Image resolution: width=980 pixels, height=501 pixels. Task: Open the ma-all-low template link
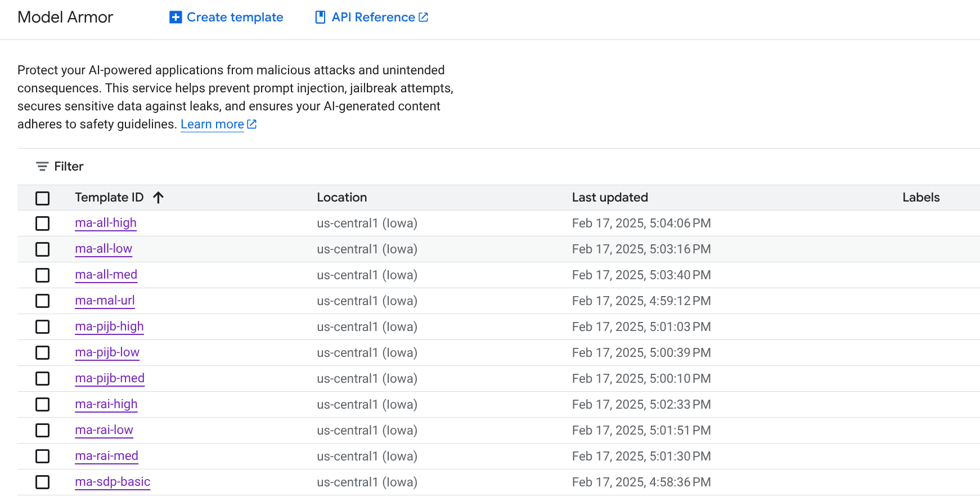[104, 249]
